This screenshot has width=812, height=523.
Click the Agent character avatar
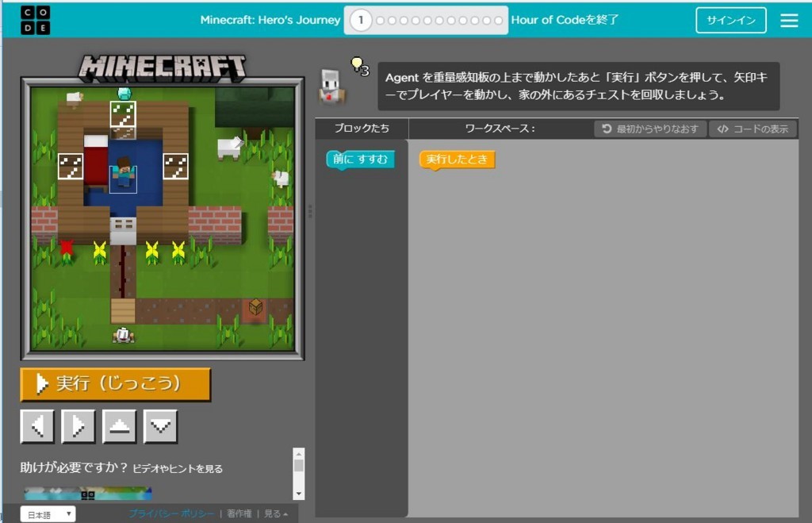pyautogui.click(x=331, y=86)
